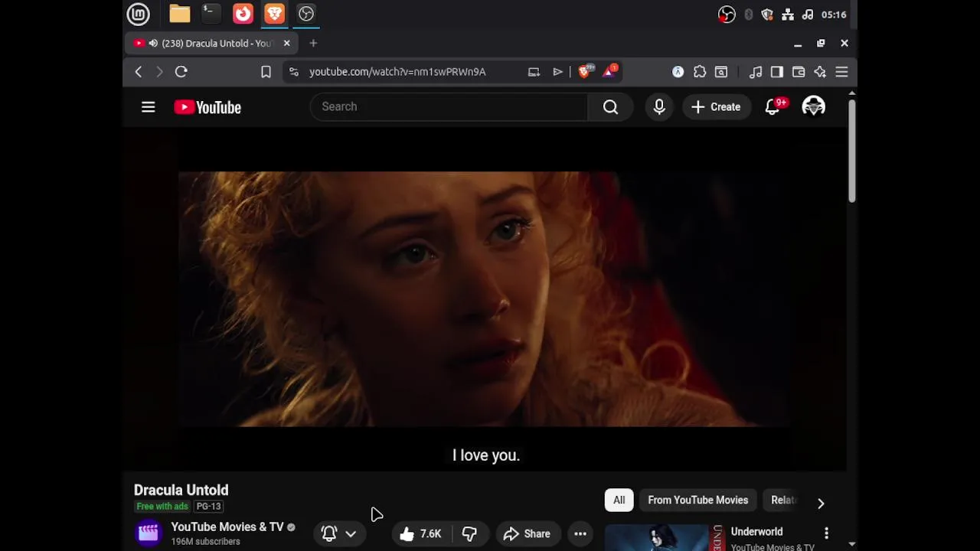Open a new browser tab
980x551 pixels.
[313, 44]
